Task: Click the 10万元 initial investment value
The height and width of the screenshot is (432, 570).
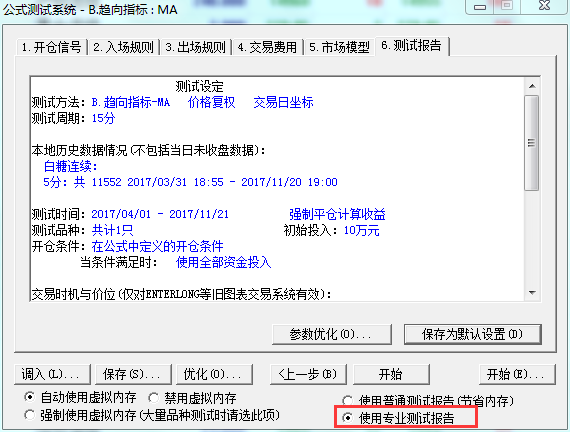Action: (361, 230)
